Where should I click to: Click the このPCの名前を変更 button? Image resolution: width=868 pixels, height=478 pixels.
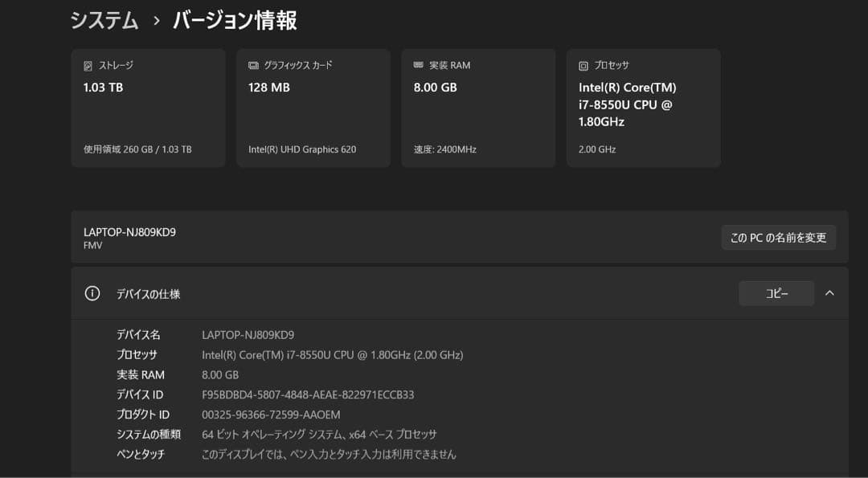tap(778, 237)
